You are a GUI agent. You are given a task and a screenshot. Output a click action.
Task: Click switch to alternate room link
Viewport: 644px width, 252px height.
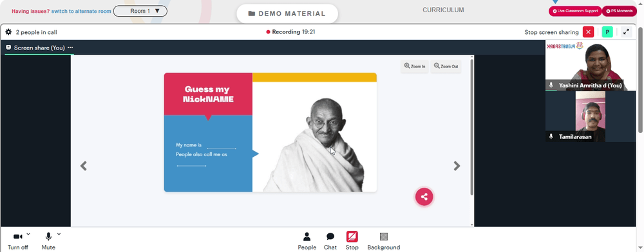pos(81,11)
